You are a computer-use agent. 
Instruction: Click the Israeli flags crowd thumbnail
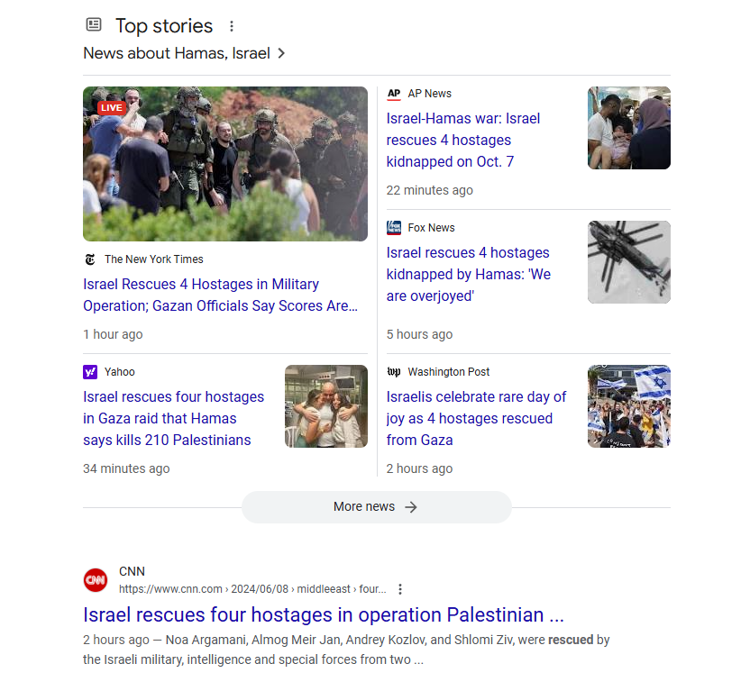click(628, 406)
